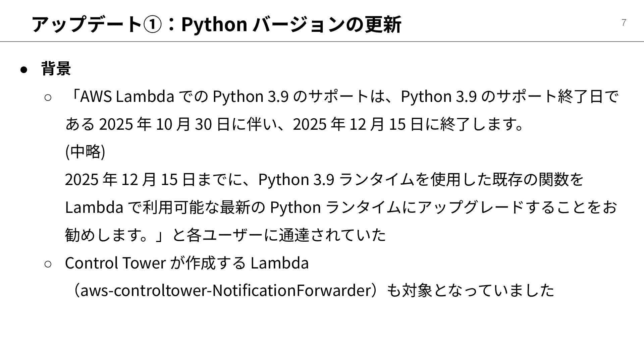Click the words AWS Lambda in first line
The width and height of the screenshot is (644, 362).
127,97
